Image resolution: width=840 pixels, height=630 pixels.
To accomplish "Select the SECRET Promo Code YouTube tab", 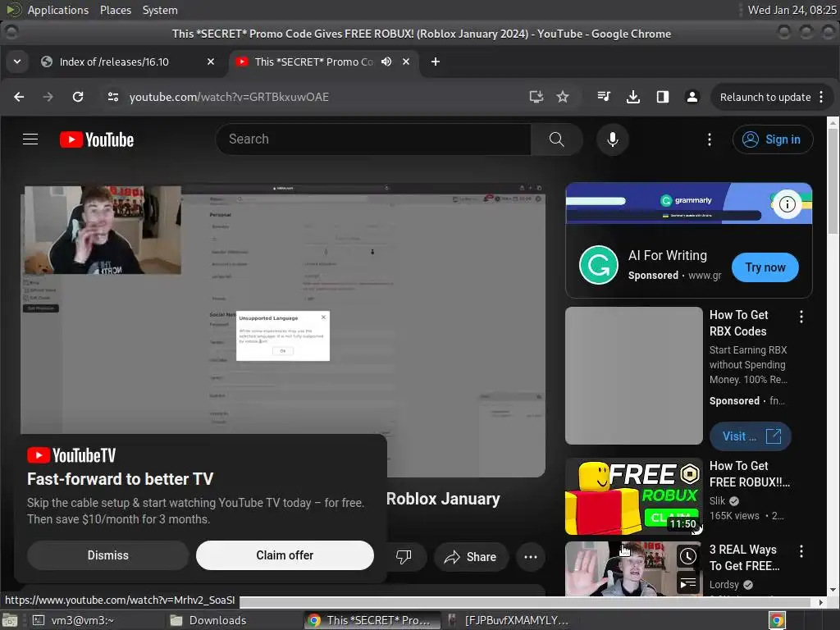I will point(313,62).
